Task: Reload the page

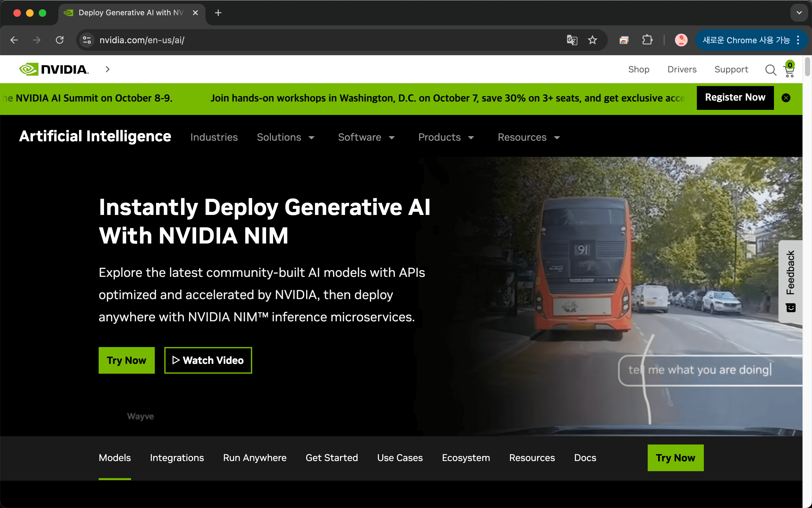Action: click(60, 40)
